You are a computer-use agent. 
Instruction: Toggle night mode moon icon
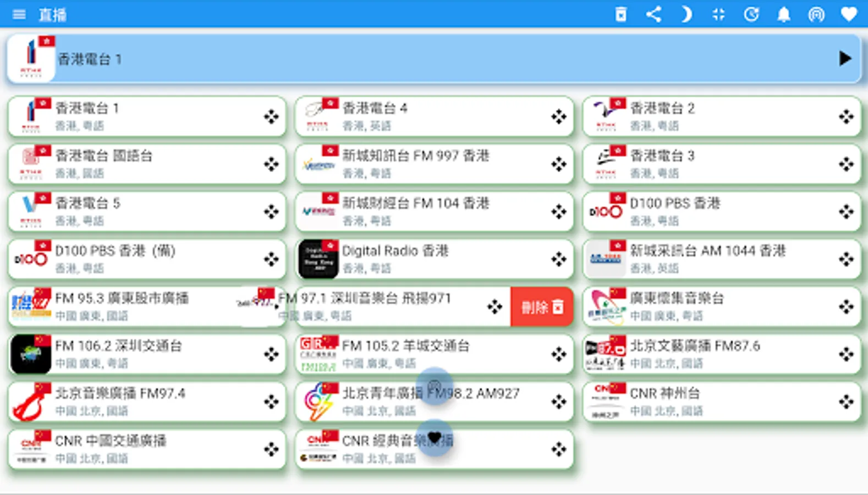click(686, 14)
